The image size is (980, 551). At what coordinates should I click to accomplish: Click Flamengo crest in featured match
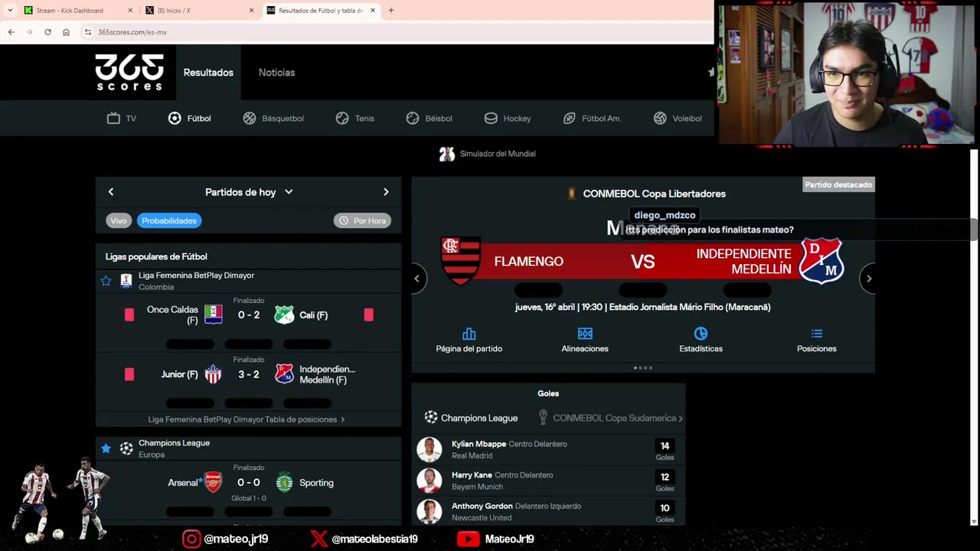pyautogui.click(x=460, y=261)
